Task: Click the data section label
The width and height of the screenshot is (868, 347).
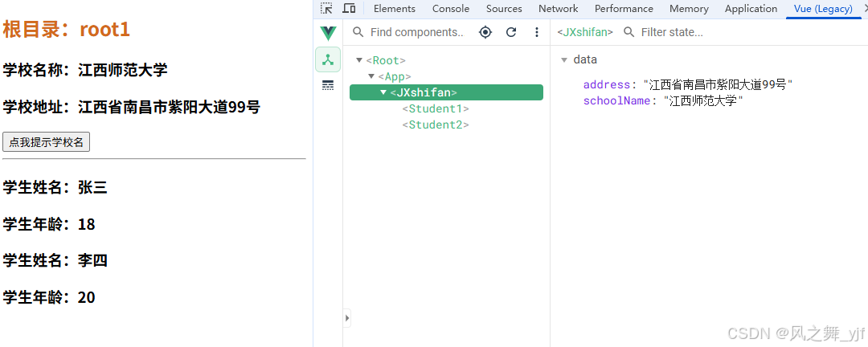Action: click(585, 59)
